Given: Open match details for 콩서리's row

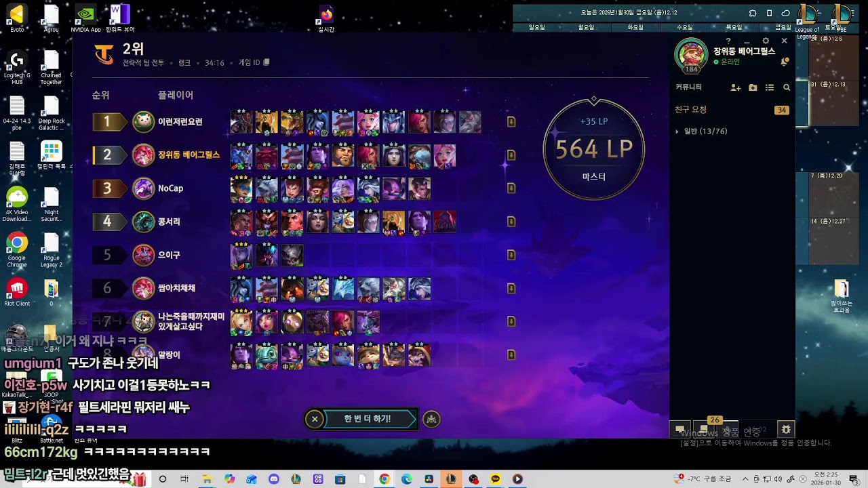Looking at the screenshot, I should coord(511,222).
